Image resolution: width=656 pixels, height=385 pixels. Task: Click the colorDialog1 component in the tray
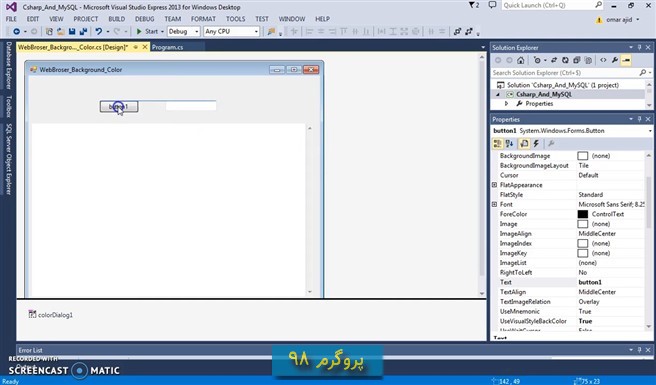coord(51,315)
